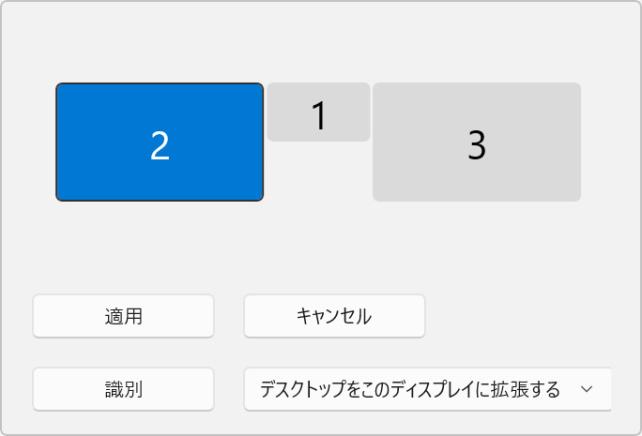Image resolution: width=642 pixels, height=436 pixels.
Task: Click the number 1 on the middle monitor
Action: pyautogui.click(x=319, y=116)
